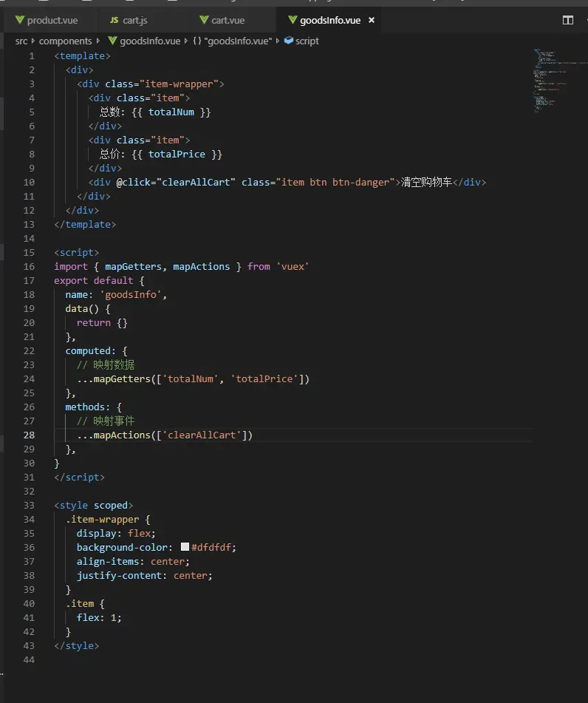
Task: Switch to the product.vue tab
Action: click(47, 20)
